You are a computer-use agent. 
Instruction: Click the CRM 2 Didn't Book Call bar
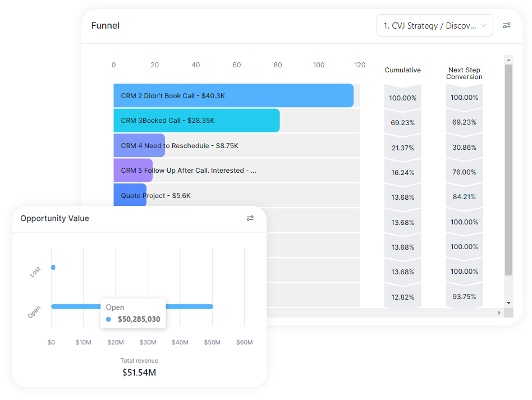(233, 96)
